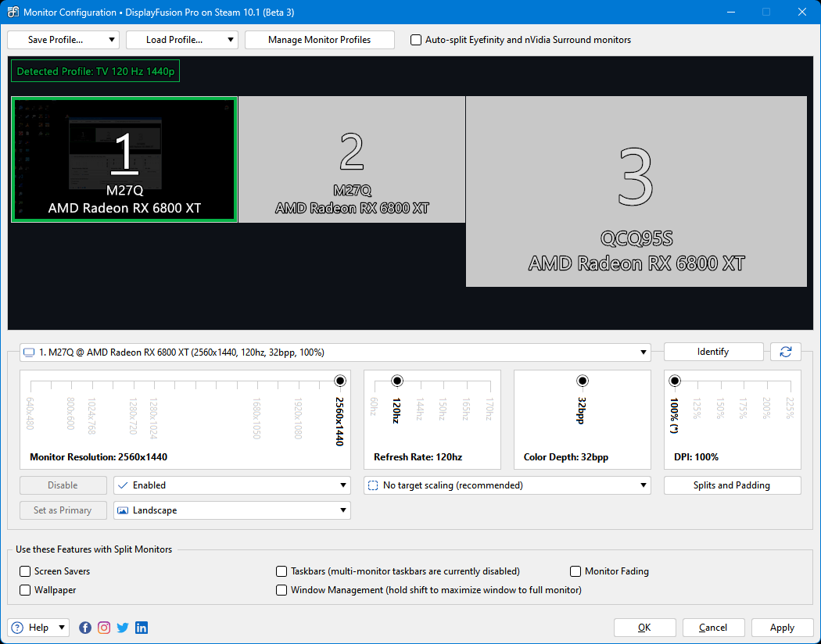Expand the monitor selection dropdown
Viewport: 821px width, 644px height.
(335, 352)
